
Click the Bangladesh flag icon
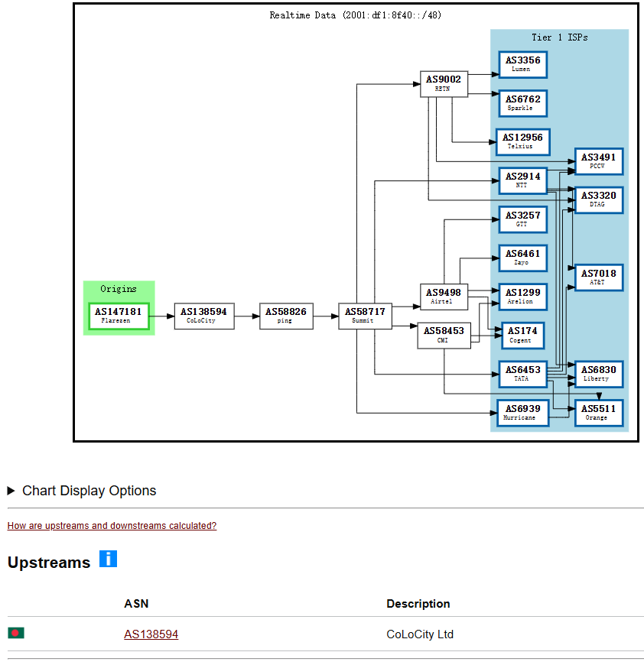click(x=16, y=633)
